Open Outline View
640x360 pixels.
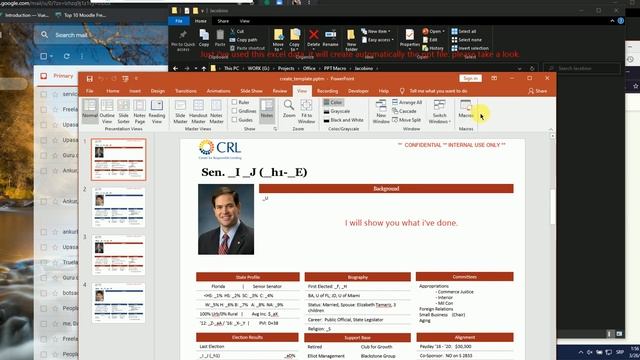click(x=107, y=111)
